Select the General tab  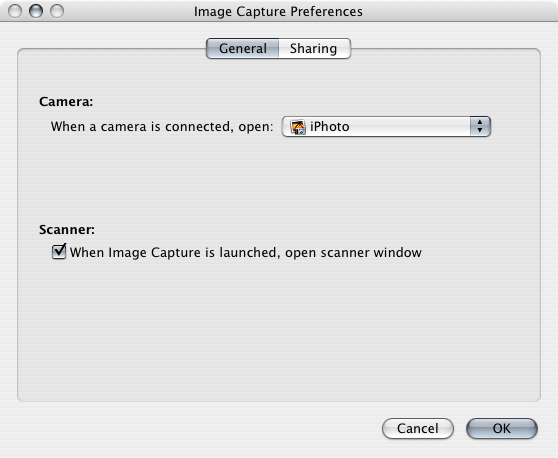(x=243, y=48)
